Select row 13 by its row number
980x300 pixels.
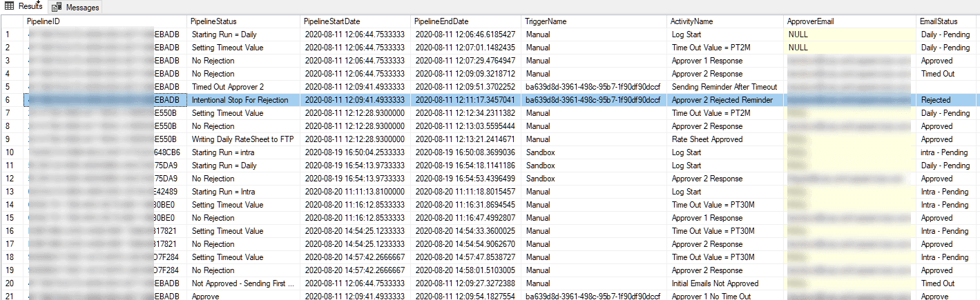(x=10, y=192)
